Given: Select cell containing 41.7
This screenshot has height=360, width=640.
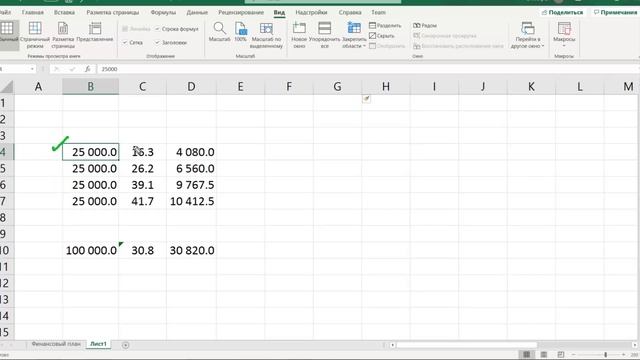Looking at the screenshot, I should point(142,201).
